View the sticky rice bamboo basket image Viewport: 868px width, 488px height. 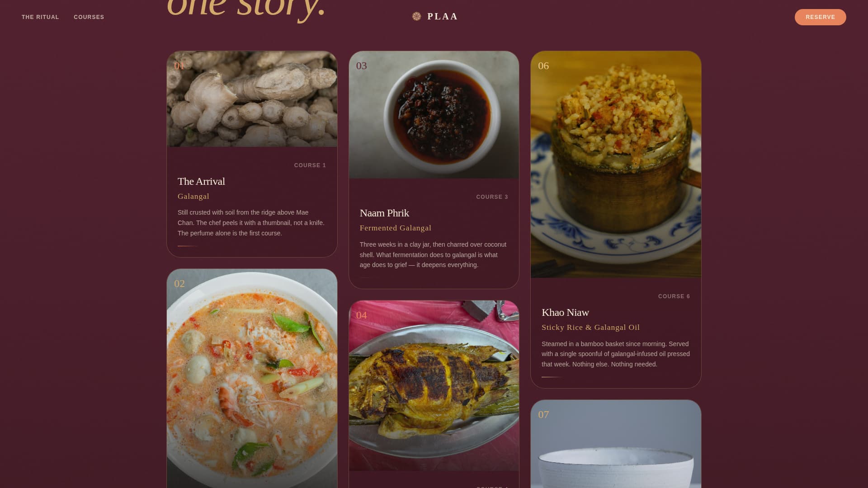tap(616, 164)
